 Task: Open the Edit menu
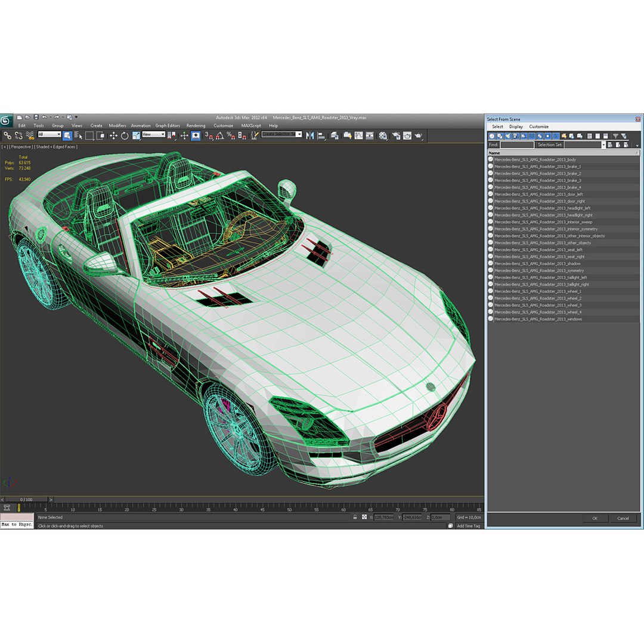pyautogui.click(x=22, y=126)
